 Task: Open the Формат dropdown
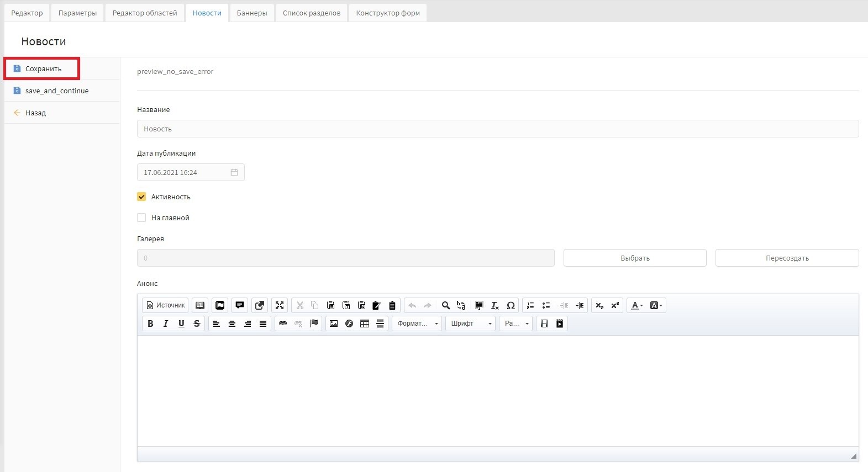[x=417, y=323]
